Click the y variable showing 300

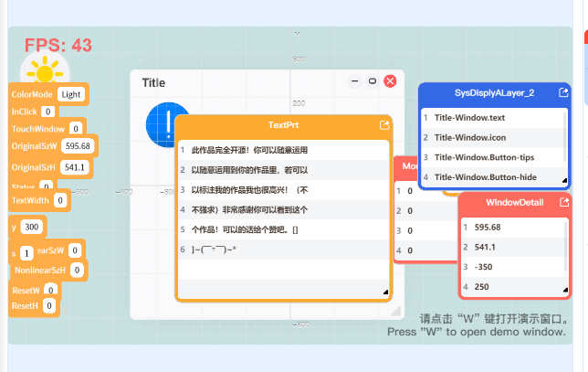pos(27,227)
